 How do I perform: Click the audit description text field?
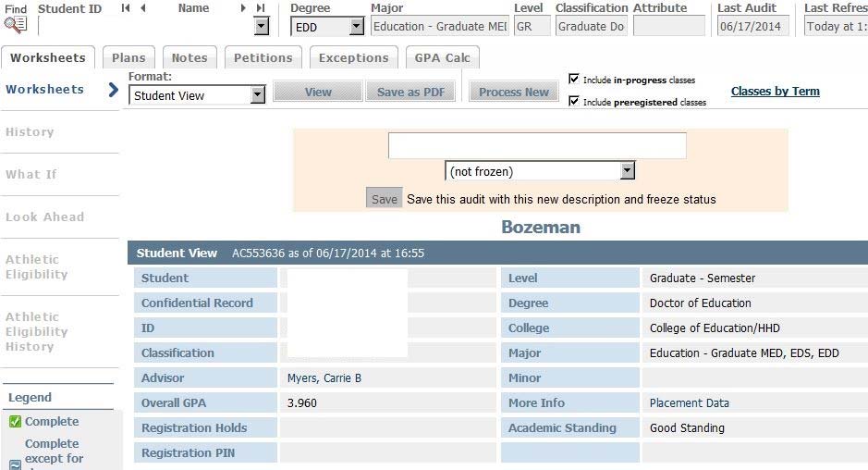537,146
